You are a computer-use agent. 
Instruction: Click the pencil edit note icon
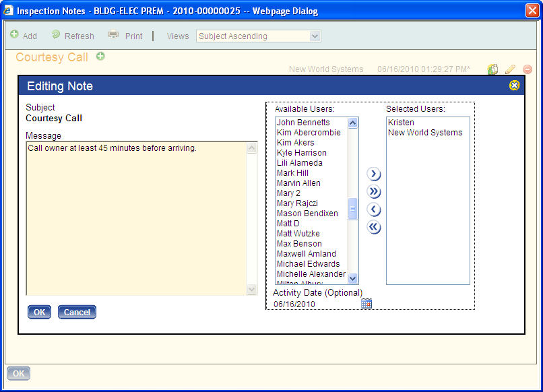click(x=510, y=69)
